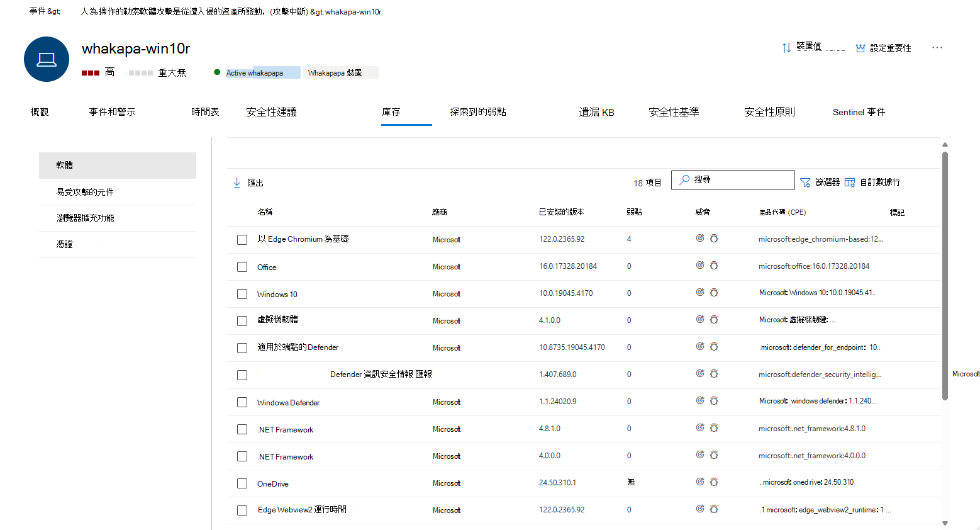Click the Whakapapa 裝置 tag
Image resolution: width=980 pixels, height=530 pixels.
coord(341,73)
